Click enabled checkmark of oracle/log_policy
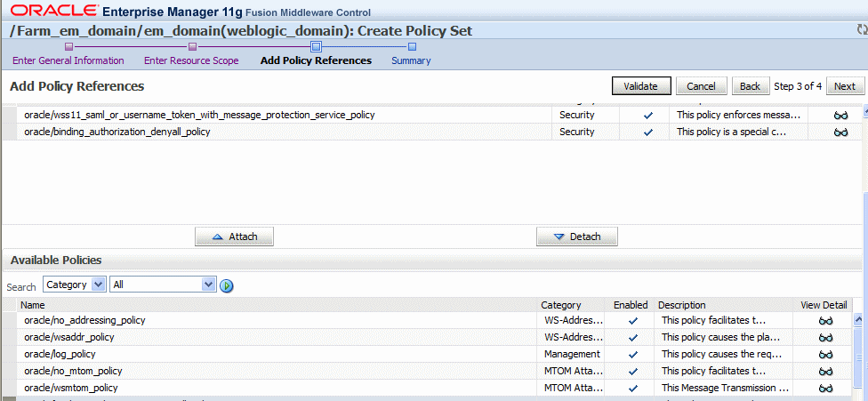868x401 pixels. click(x=633, y=355)
